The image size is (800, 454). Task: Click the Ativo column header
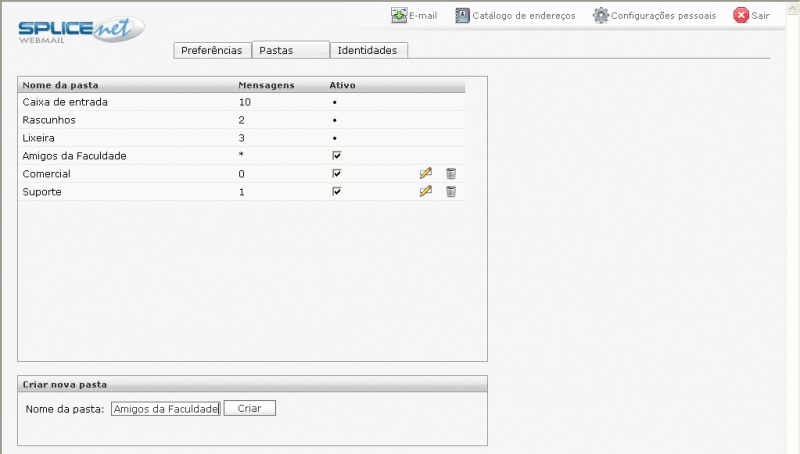pyautogui.click(x=342, y=85)
